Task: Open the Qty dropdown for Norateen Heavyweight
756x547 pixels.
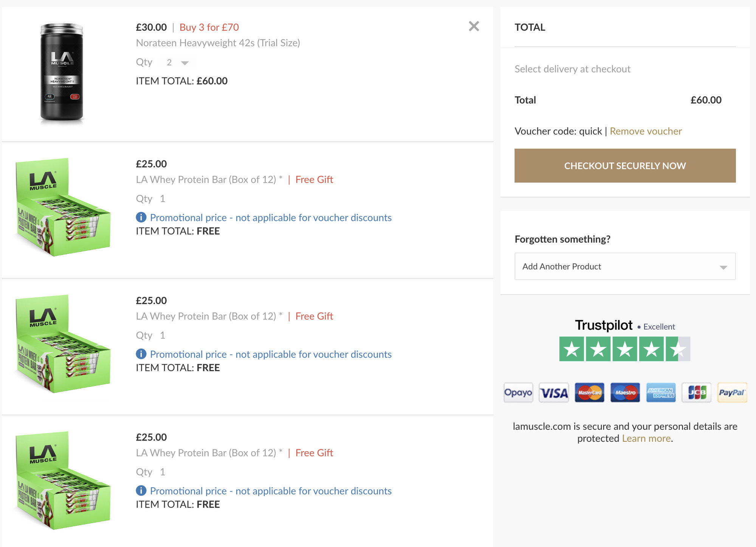Action: [178, 62]
